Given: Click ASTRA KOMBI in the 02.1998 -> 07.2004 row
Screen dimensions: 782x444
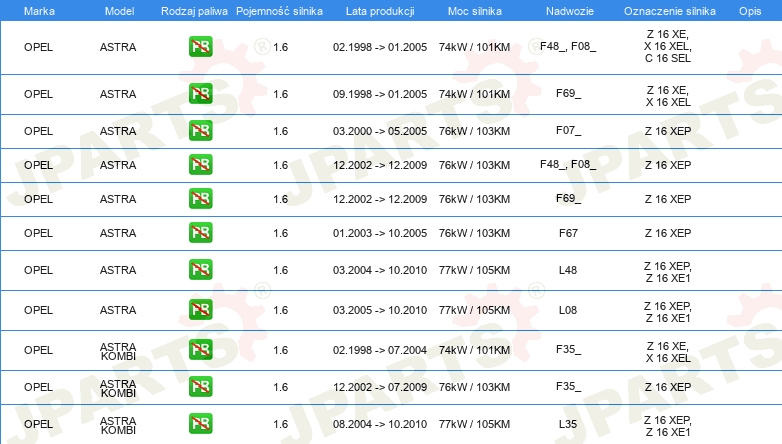Looking at the screenshot, I should pyautogui.click(x=118, y=351).
